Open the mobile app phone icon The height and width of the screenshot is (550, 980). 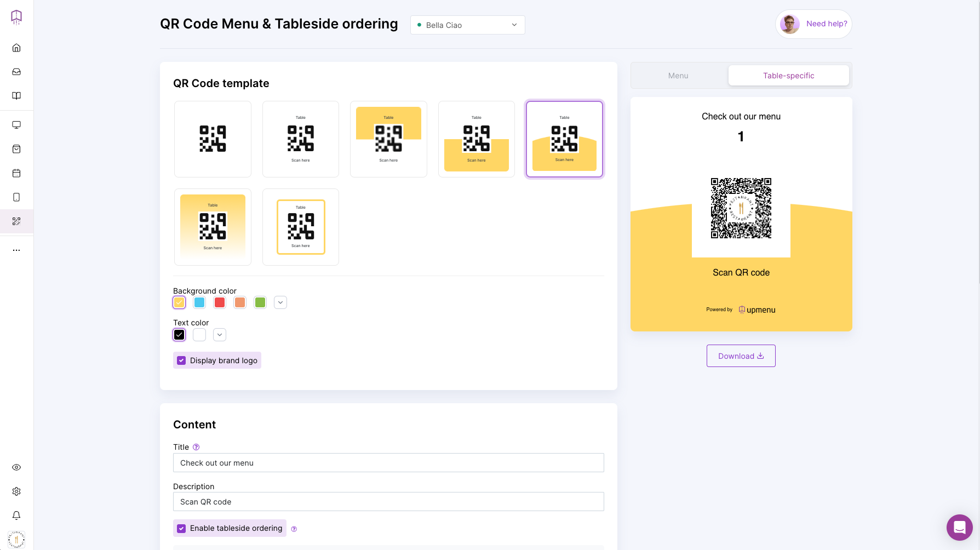16,197
